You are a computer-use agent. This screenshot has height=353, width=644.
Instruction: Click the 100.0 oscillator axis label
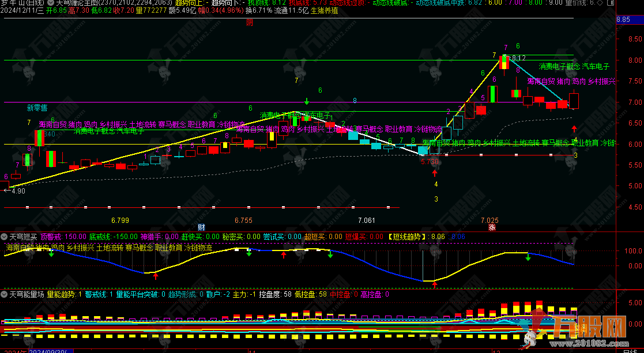[x=634, y=251]
